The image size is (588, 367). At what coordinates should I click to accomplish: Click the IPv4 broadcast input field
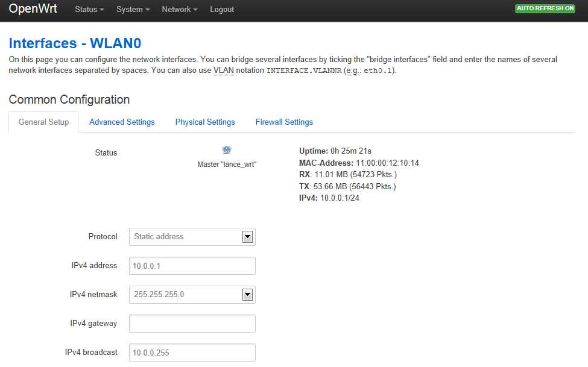click(x=192, y=353)
